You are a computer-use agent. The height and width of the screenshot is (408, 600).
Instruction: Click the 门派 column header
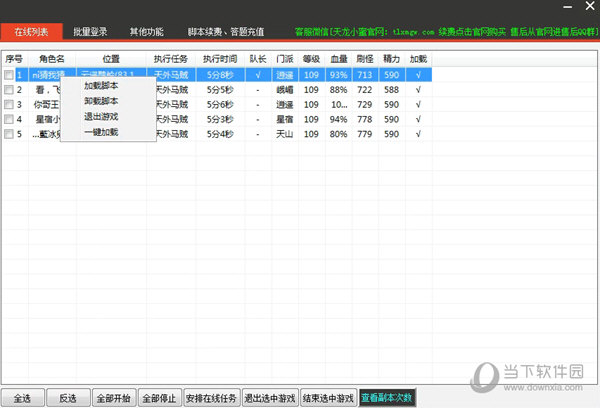(285, 59)
